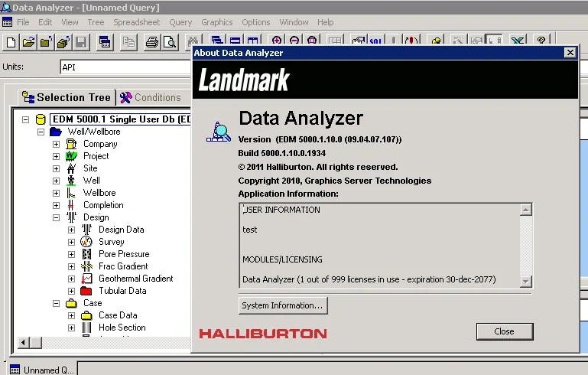Click the save floppy disk toolbar icon

click(x=81, y=42)
